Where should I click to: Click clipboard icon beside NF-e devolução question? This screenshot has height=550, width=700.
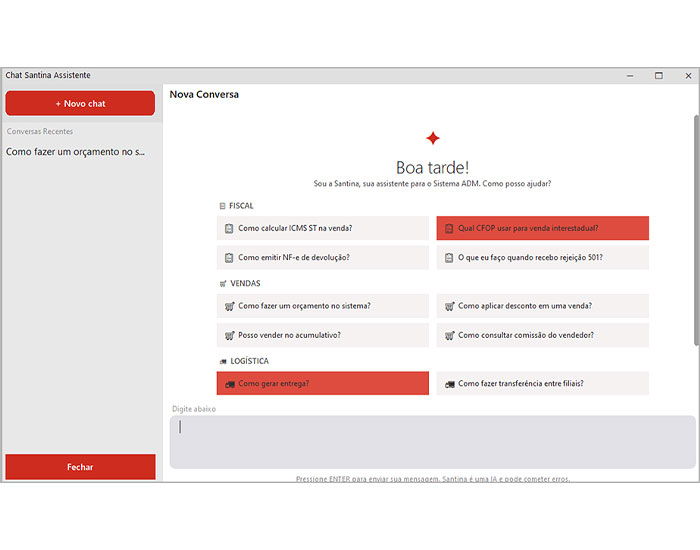pyautogui.click(x=229, y=257)
